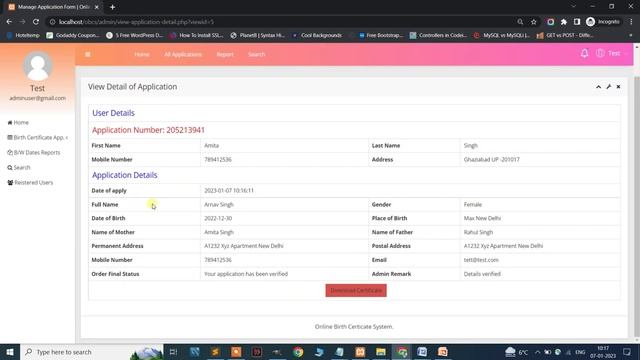Click the Type here to search box
Screen dimensions: 640x360
point(91,352)
